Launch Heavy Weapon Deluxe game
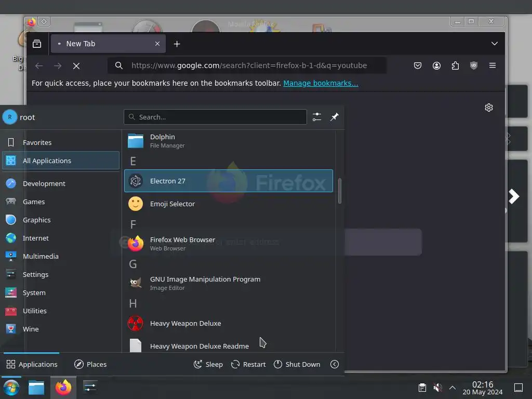 click(x=229, y=323)
